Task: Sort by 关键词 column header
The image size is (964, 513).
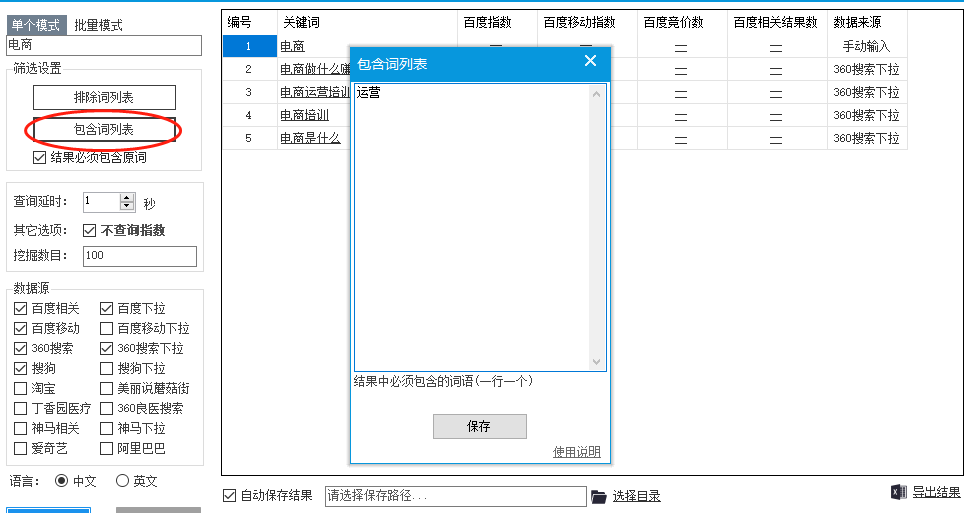Action: [368, 23]
